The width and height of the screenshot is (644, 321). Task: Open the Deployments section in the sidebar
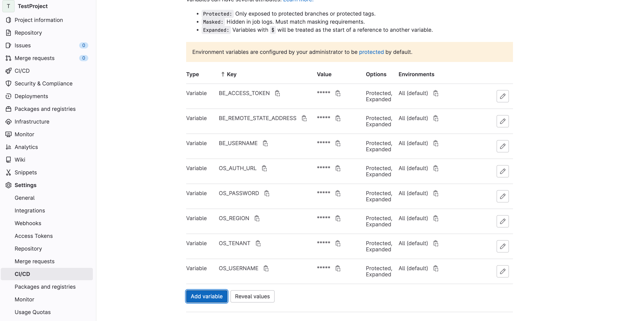(31, 96)
